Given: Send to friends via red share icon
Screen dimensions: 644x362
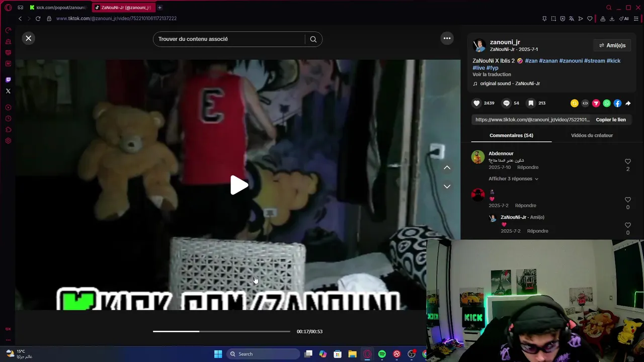Looking at the screenshot, I should pyautogui.click(x=596, y=103).
